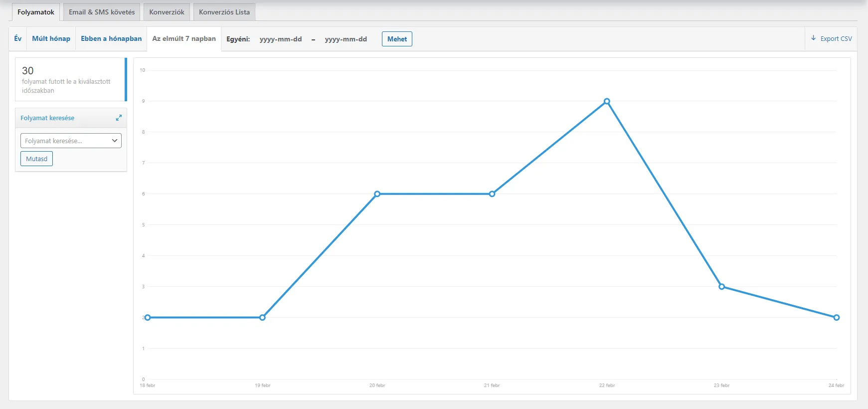
Task: Click the start date yyyy-mm-dd field
Action: pos(281,39)
